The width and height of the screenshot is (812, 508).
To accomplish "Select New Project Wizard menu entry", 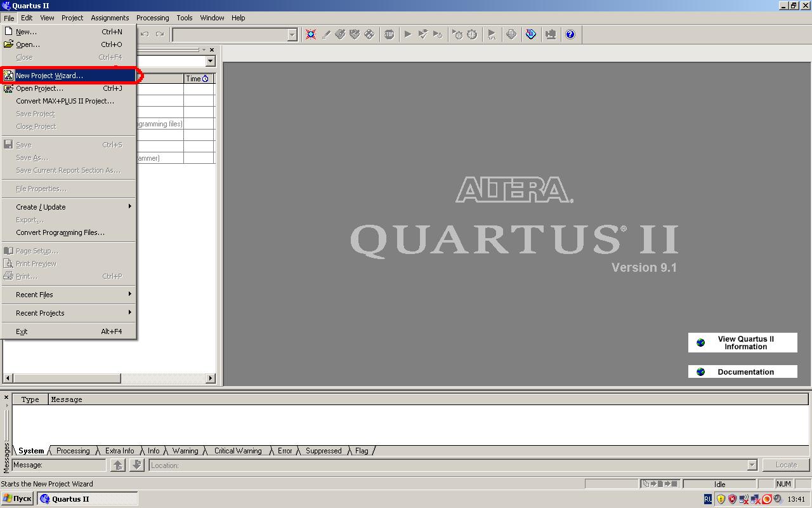I will (x=69, y=76).
